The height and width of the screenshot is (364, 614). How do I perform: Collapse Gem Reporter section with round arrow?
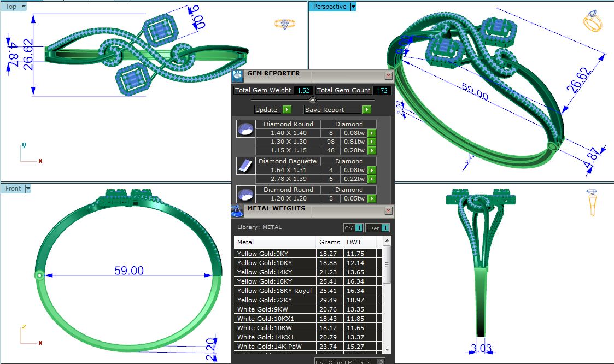[x=312, y=100]
